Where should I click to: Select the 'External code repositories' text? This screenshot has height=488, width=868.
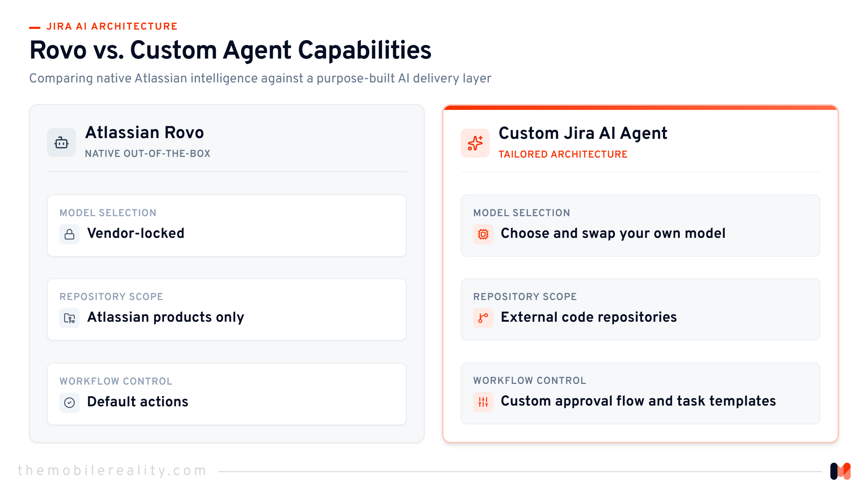[589, 317]
